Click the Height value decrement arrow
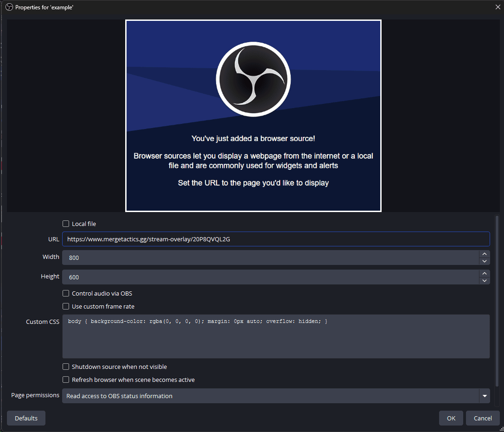 click(485, 281)
